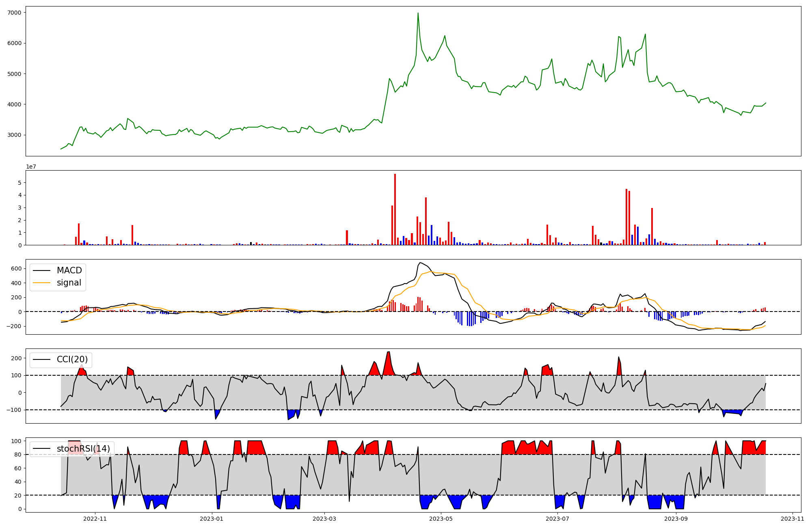The width and height of the screenshot is (812, 528).
Task: Select the 2023-09 date tick label
Action: tap(676, 518)
